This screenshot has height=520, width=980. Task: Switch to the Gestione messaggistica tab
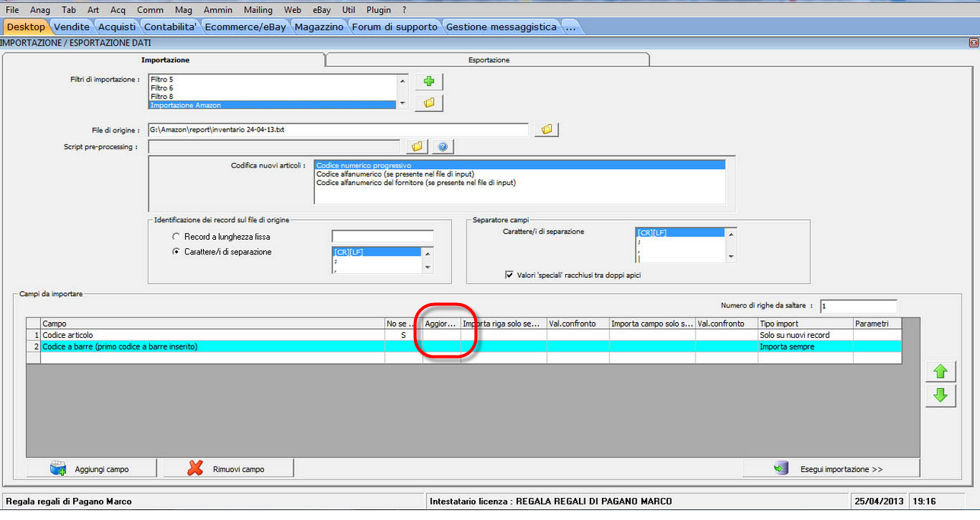coord(501,27)
